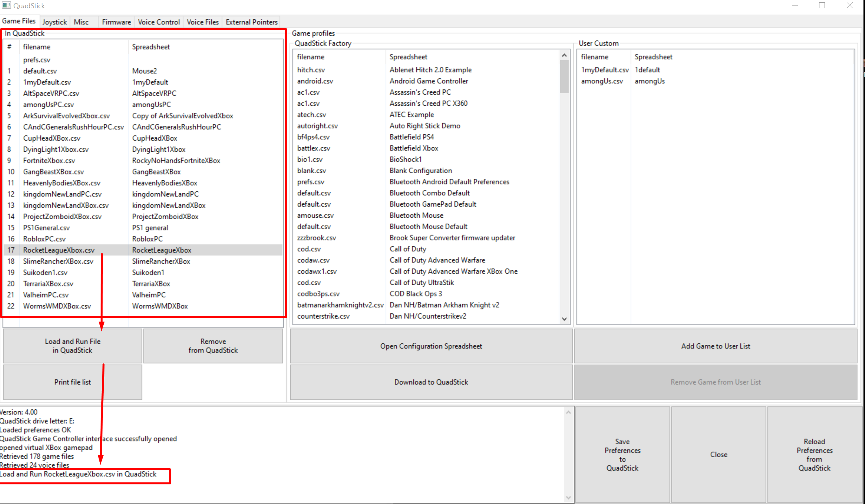Click the Factory list scroll-down arrow
This screenshot has height=504, width=865.
click(x=564, y=319)
